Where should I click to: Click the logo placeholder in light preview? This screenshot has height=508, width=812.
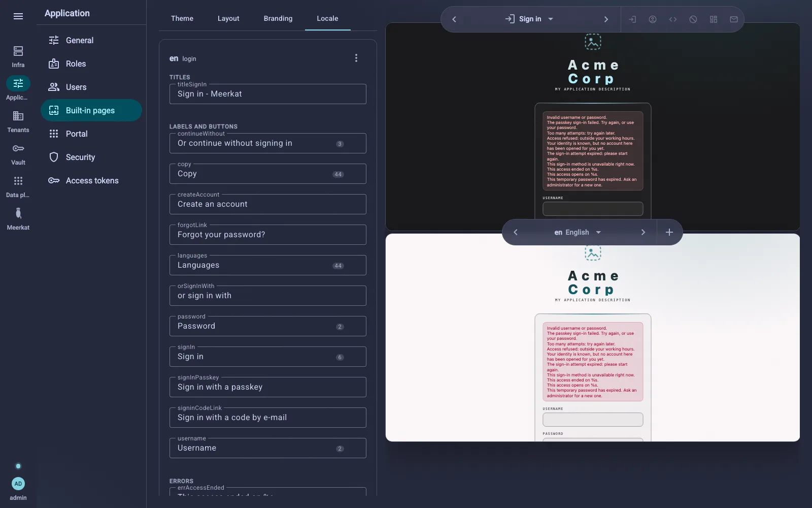593,252
